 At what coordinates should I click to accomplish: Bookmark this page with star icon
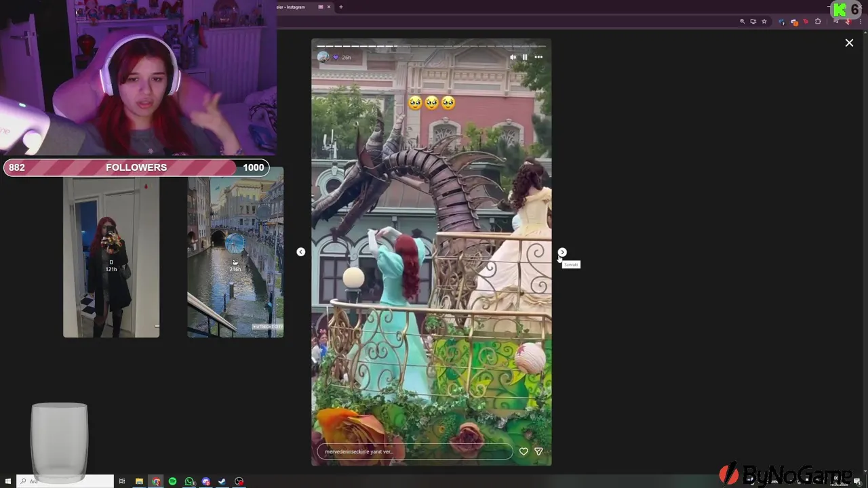coord(764,22)
